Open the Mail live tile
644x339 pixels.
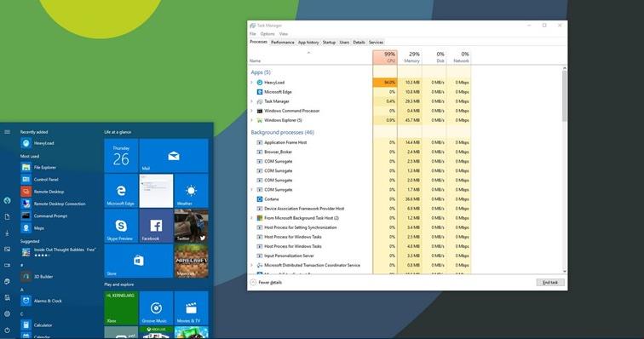pyautogui.click(x=174, y=156)
